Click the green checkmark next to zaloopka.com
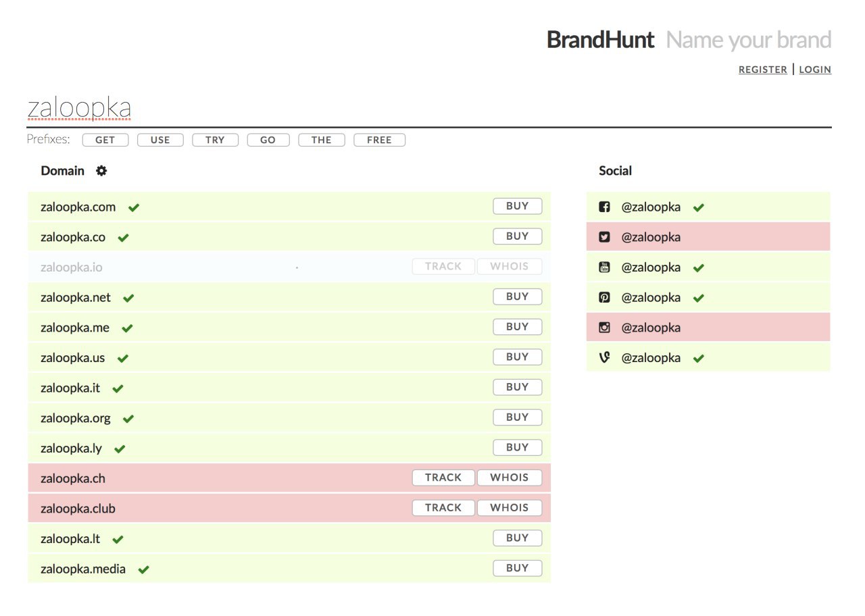This screenshot has height=616, width=865. tap(134, 207)
